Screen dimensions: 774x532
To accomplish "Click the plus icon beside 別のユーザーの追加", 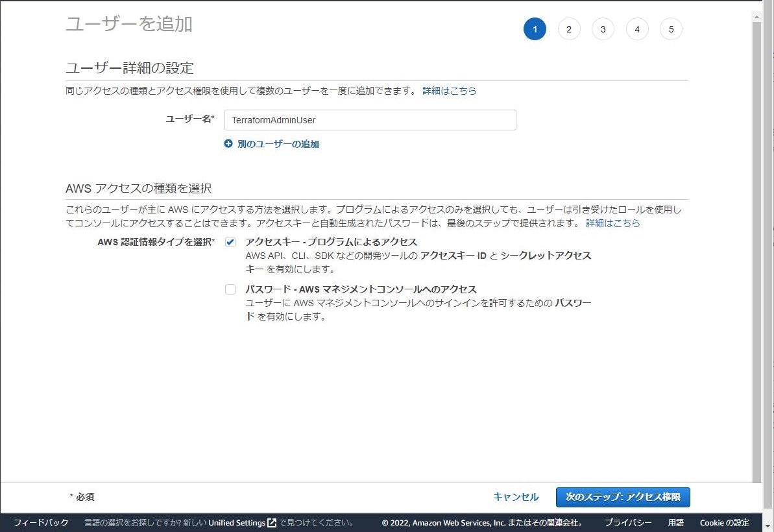I will click(228, 143).
